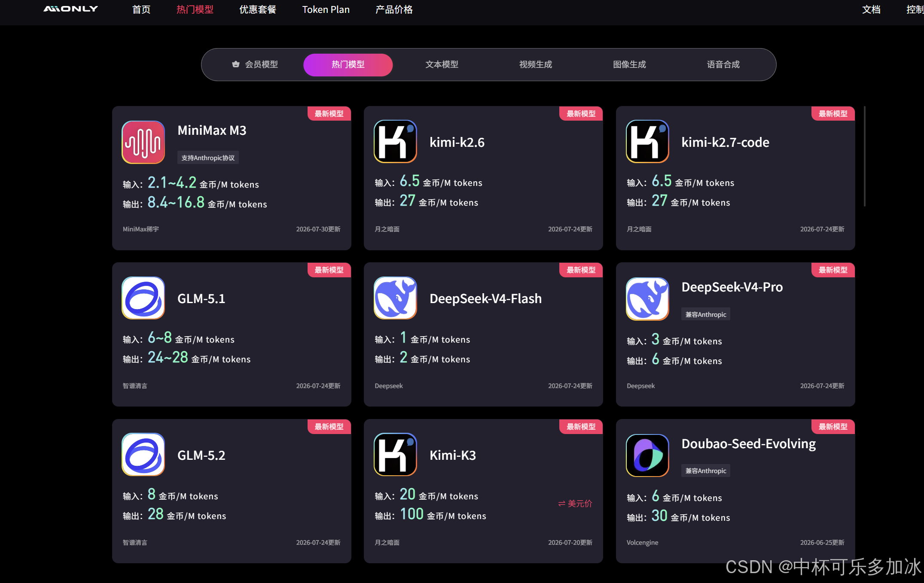
Task: Click the 最新模型 badge on Doubao-Seed-Evolving
Action: (833, 426)
